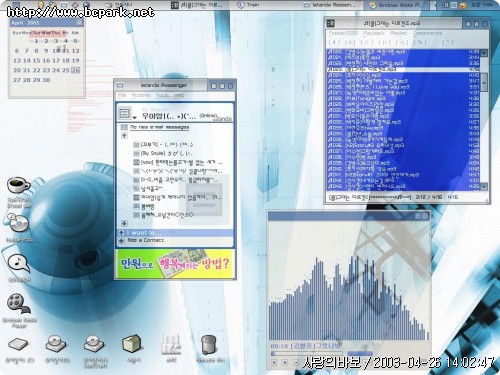Click Pause in the foobar2000 toolbar
The height and width of the screenshot is (375, 500).
[350, 42]
